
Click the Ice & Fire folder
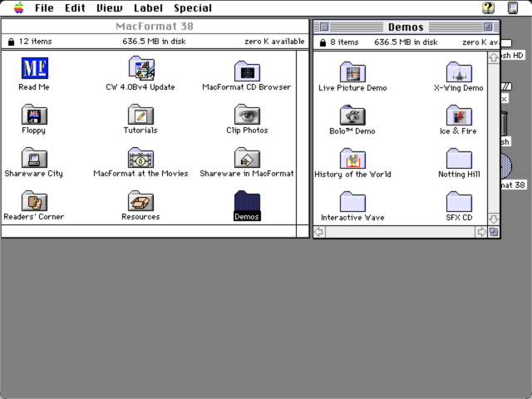[x=459, y=115]
